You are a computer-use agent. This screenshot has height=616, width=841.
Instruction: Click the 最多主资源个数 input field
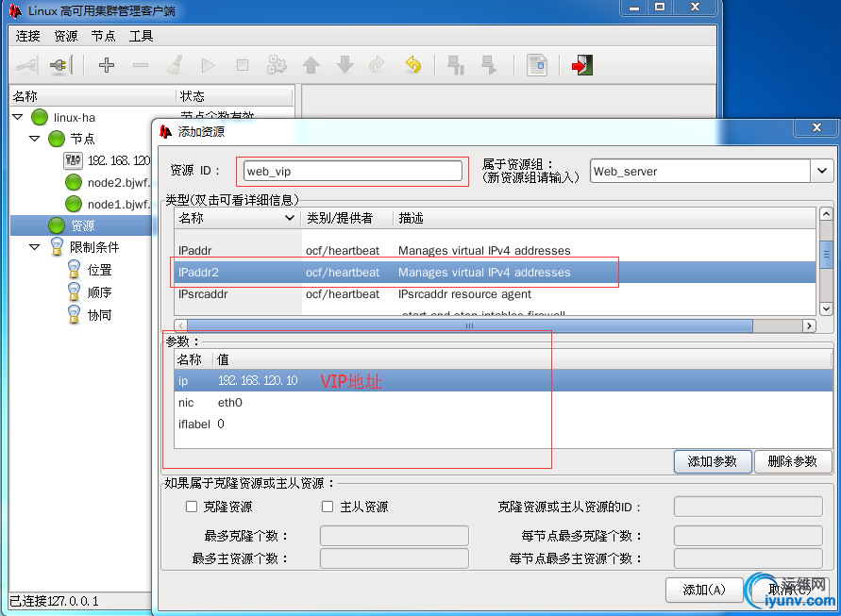tap(395, 558)
